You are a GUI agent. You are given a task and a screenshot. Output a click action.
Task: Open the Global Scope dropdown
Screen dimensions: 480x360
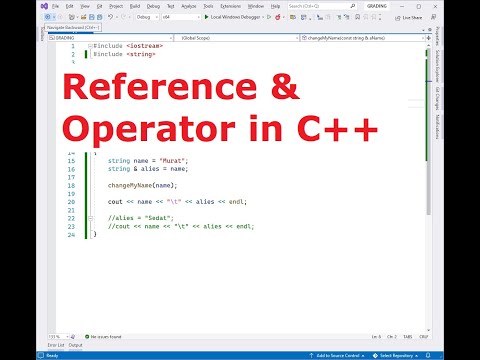click(236, 38)
